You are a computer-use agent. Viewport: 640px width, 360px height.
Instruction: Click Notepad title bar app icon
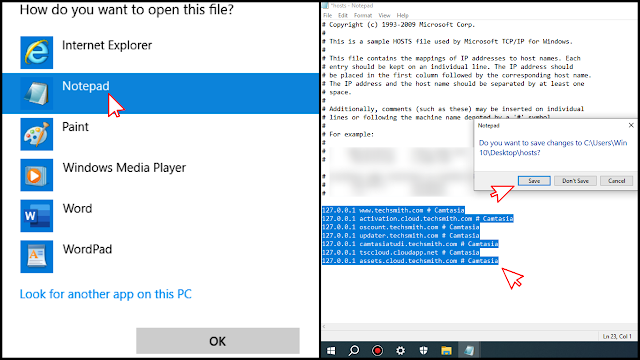point(325,6)
